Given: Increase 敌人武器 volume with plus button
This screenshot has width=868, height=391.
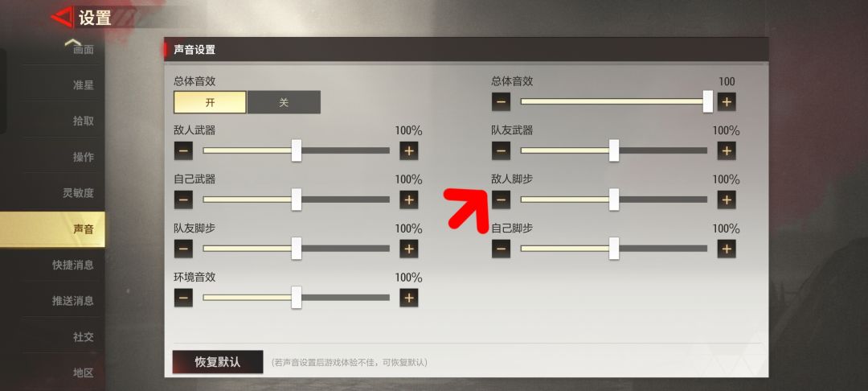Looking at the screenshot, I should 409,150.
